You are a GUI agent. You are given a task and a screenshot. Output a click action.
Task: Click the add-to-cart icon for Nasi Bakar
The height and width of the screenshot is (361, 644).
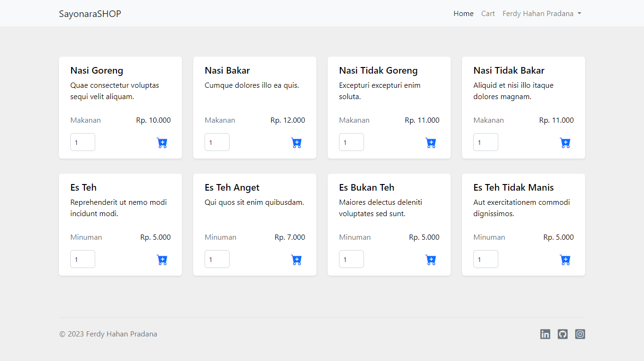click(297, 143)
